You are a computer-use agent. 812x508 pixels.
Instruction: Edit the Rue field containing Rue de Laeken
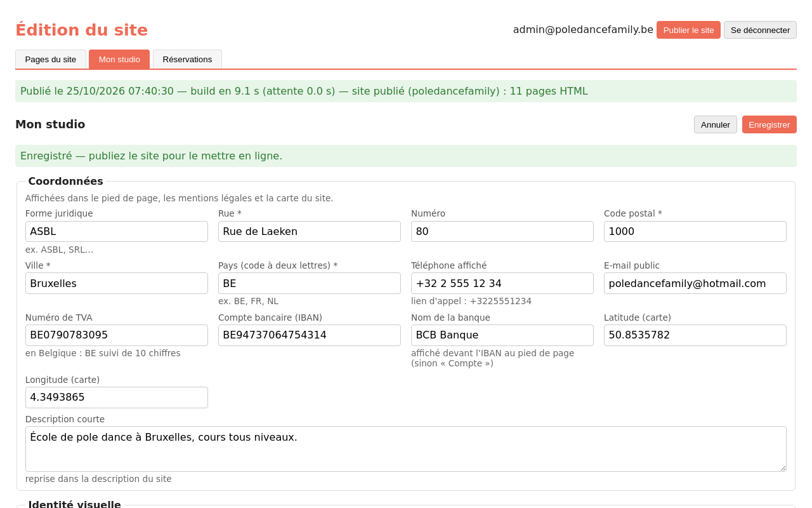click(x=310, y=231)
